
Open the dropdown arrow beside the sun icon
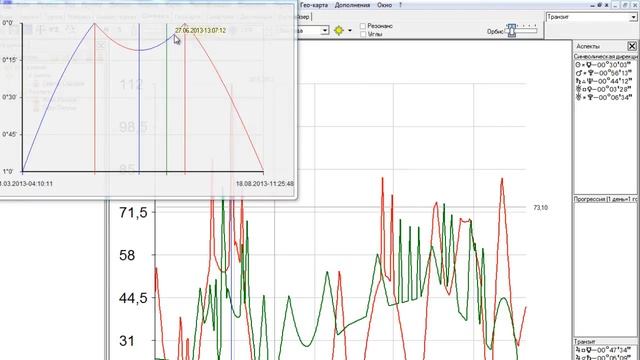click(350, 31)
